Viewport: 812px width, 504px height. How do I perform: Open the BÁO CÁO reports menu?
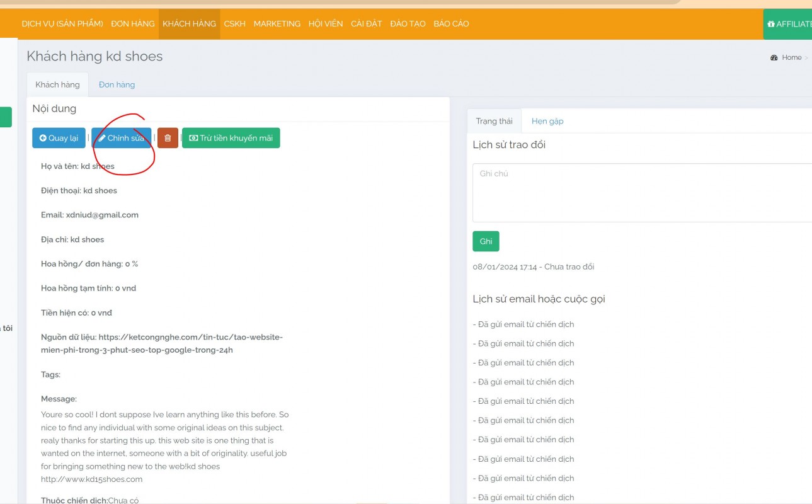(x=451, y=24)
